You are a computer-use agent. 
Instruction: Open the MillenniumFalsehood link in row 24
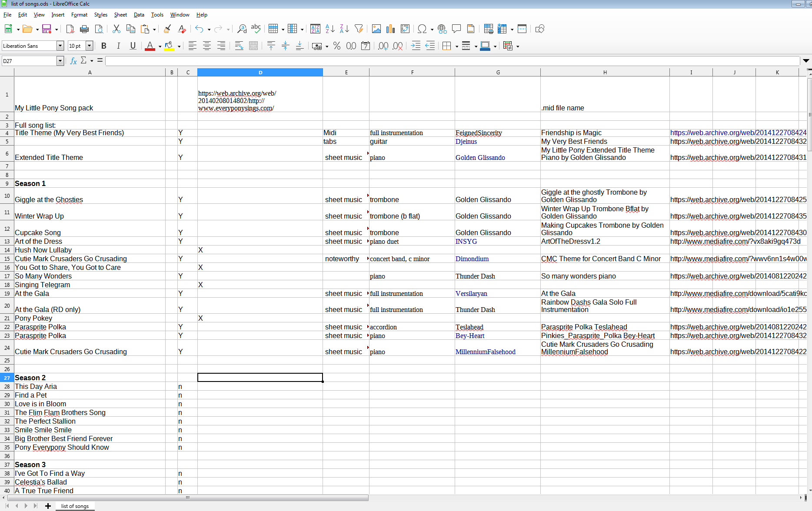point(486,352)
